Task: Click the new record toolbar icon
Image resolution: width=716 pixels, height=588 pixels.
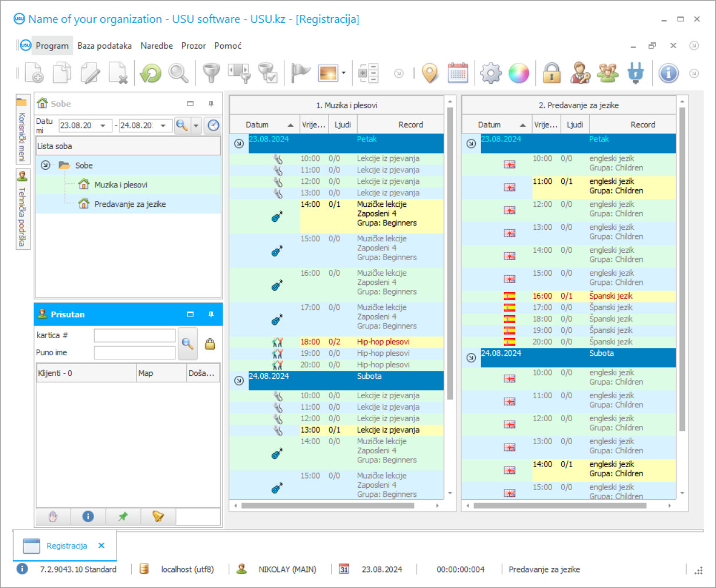Action: pyautogui.click(x=34, y=73)
